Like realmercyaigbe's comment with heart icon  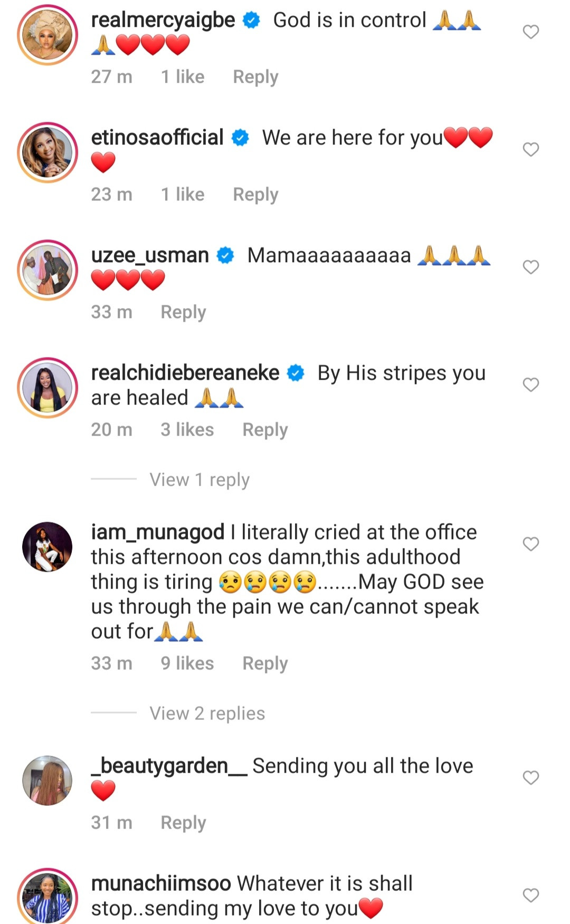click(x=530, y=32)
